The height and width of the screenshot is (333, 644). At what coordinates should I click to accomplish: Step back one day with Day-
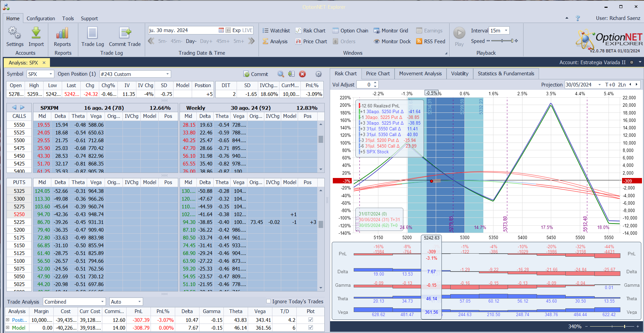click(x=191, y=41)
